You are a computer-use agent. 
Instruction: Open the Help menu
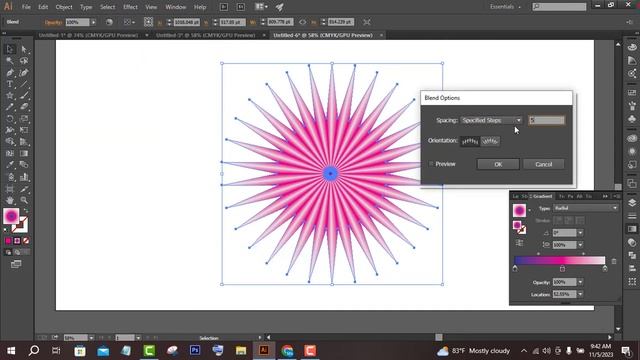click(x=200, y=7)
